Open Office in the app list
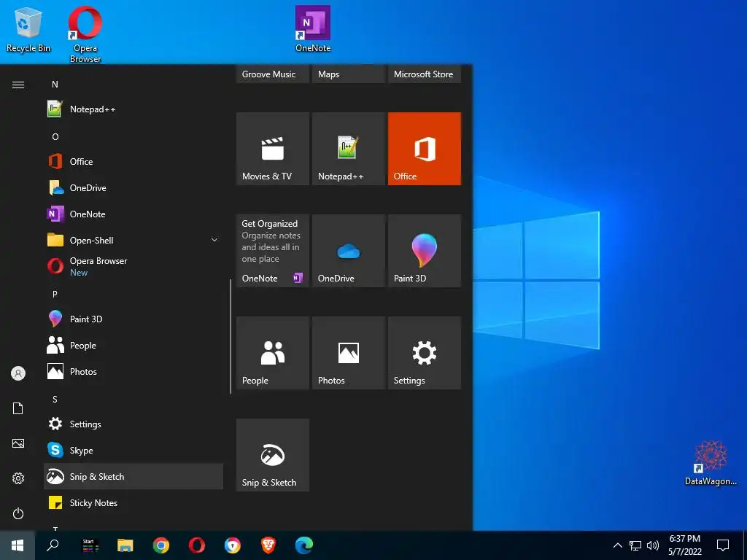This screenshot has height=560, width=747. pos(133,161)
